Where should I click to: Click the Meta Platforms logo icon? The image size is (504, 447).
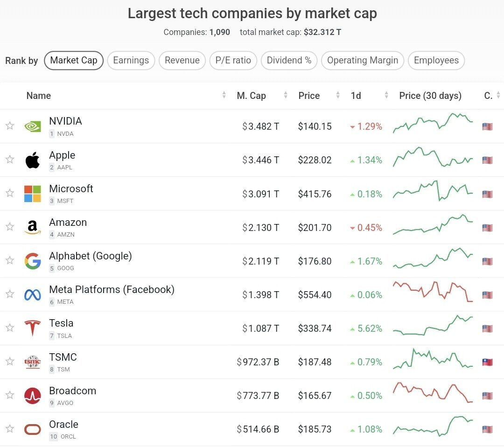click(x=33, y=294)
